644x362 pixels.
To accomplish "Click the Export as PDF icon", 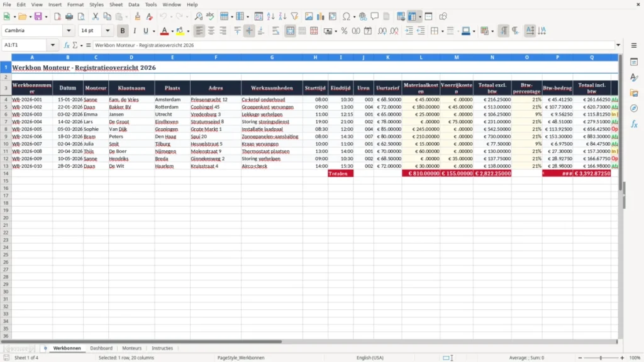I will pos(57,16).
